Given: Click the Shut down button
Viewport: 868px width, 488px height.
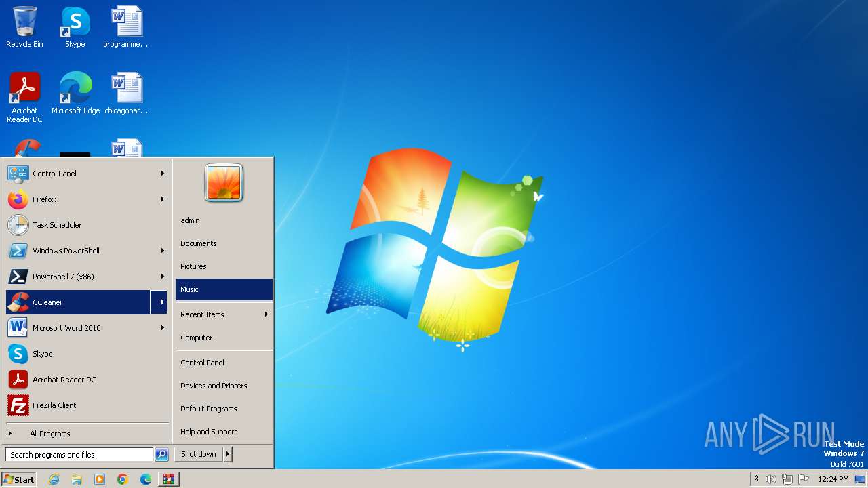Looking at the screenshot, I should click(x=199, y=454).
